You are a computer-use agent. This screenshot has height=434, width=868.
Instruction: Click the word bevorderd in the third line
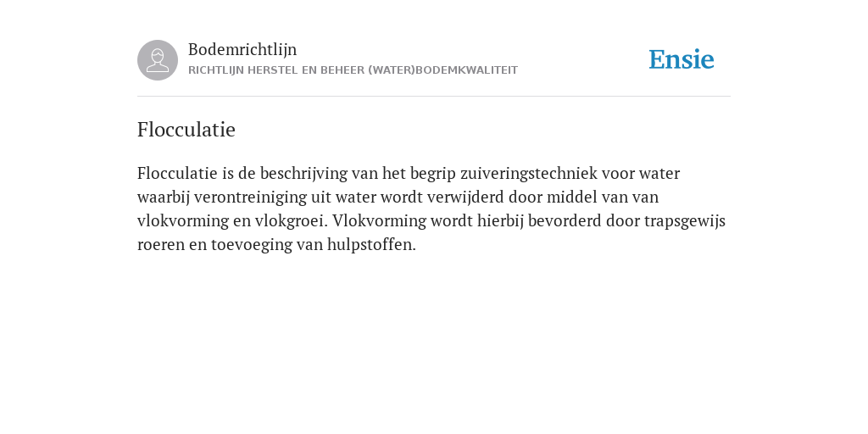pyautogui.click(x=565, y=221)
